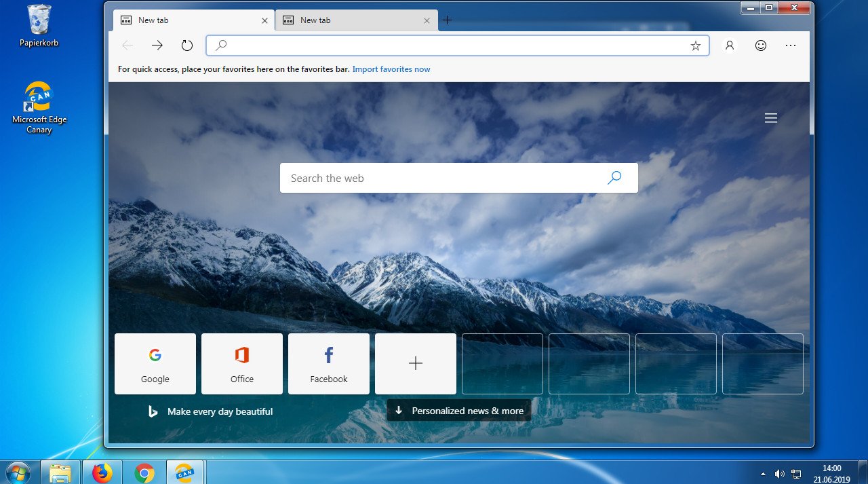Open the Make every day beautiful Bing link
Viewport: 868px width, 484px height.
[219, 411]
